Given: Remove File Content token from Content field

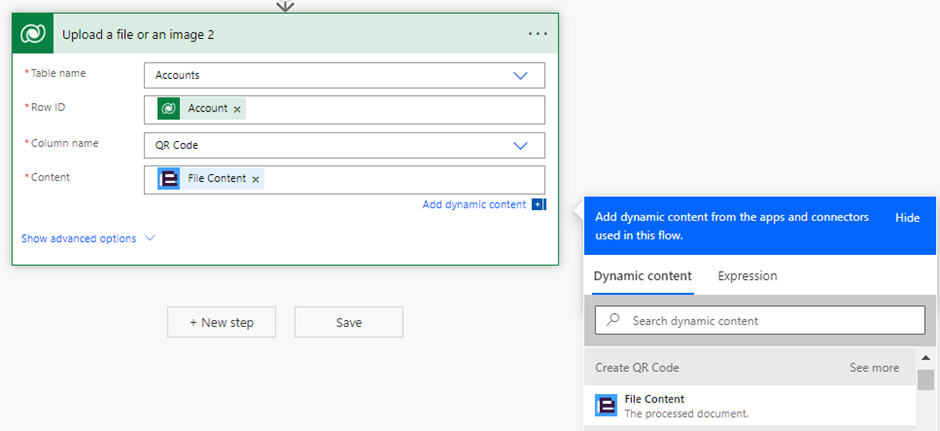Looking at the screenshot, I should [256, 180].
